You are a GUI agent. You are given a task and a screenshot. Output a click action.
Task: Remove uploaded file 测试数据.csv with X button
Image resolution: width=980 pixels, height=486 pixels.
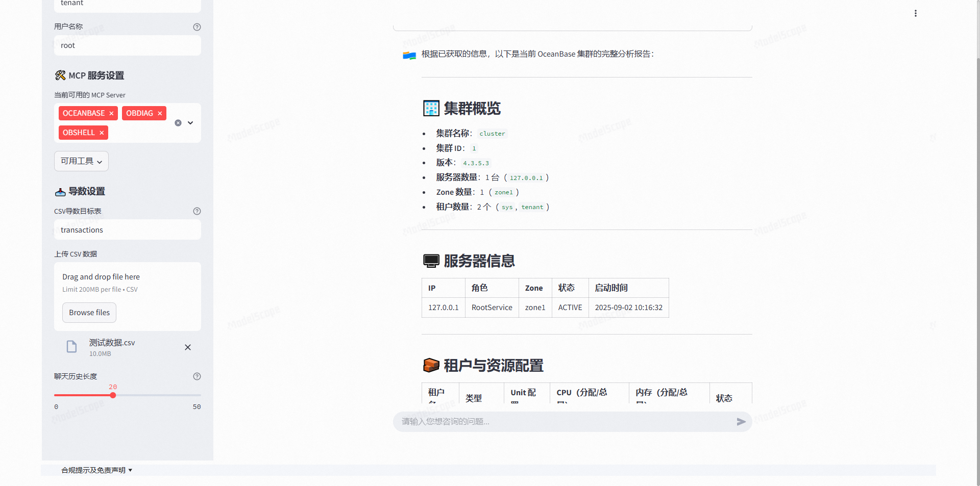point(187,347)
